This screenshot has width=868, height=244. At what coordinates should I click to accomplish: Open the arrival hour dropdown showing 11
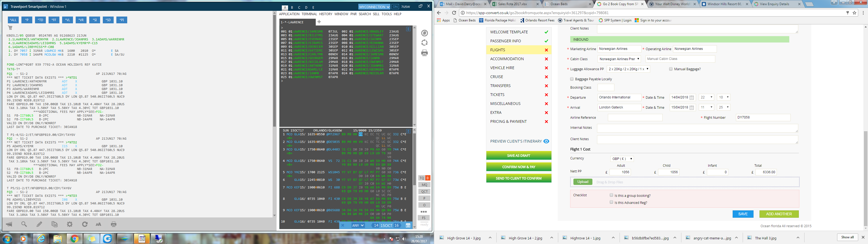[x=706, y=108]
